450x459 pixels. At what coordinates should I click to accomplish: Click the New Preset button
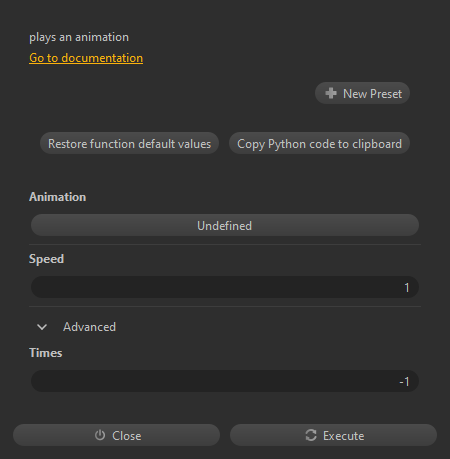pos(362,93)
